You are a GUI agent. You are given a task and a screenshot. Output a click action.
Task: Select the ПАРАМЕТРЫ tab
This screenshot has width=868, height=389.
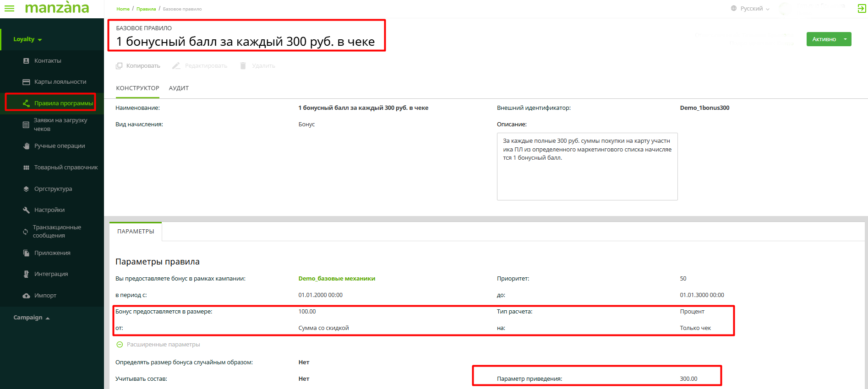pos(136,232)
